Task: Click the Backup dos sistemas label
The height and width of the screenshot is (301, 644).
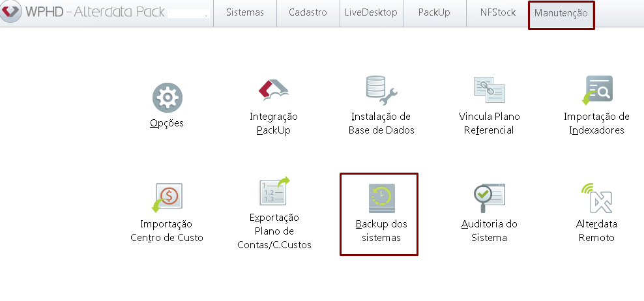Action: [381, 231]
